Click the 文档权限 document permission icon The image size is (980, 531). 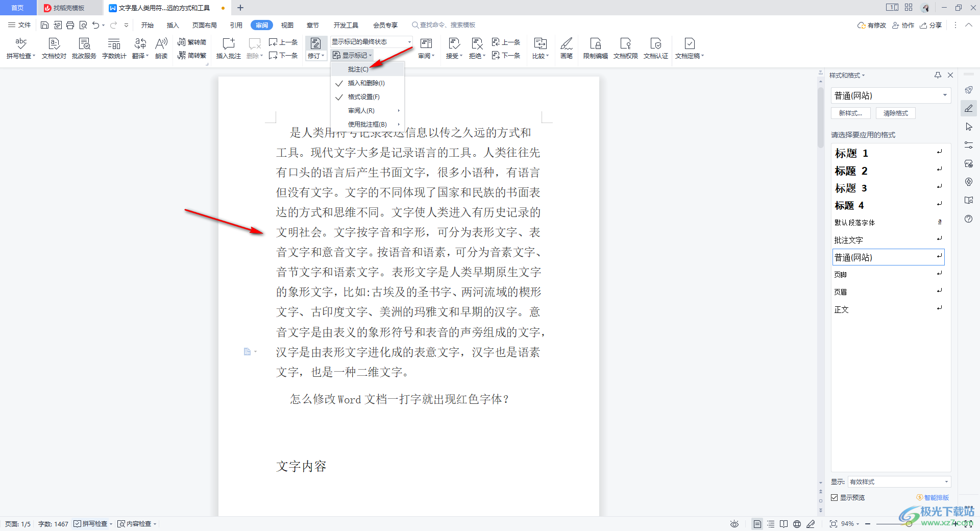tap(626, 49)
